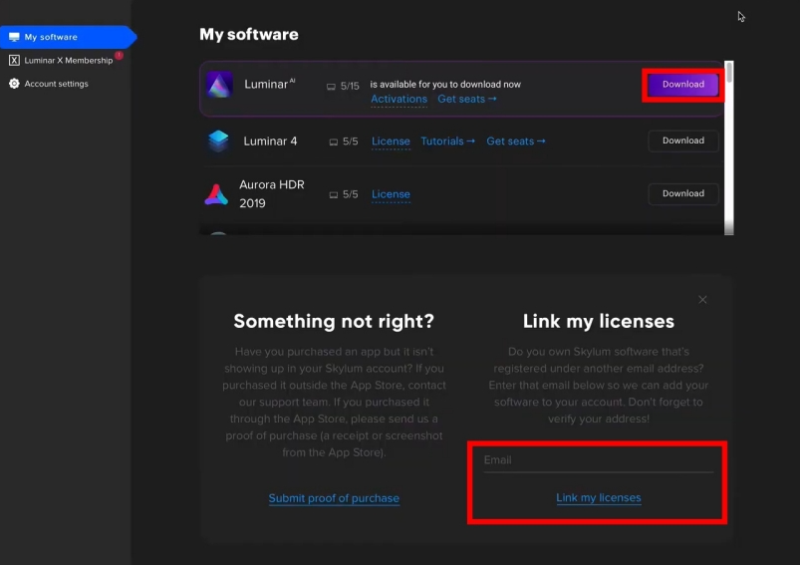The width and height of the screenshot is (800, 565).
Task: Click the Luminar AI seats device icon
Action: pyautogui.click(x=331, y=86)
